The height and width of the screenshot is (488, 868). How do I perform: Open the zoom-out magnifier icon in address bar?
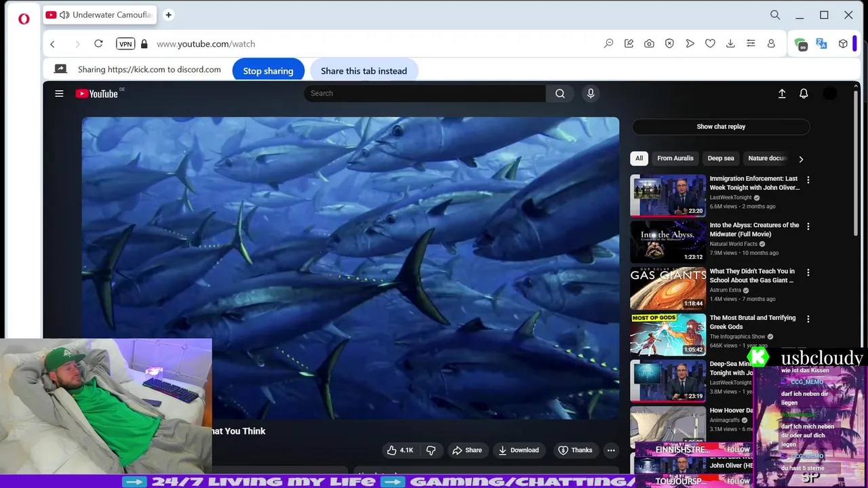point(608,43)
